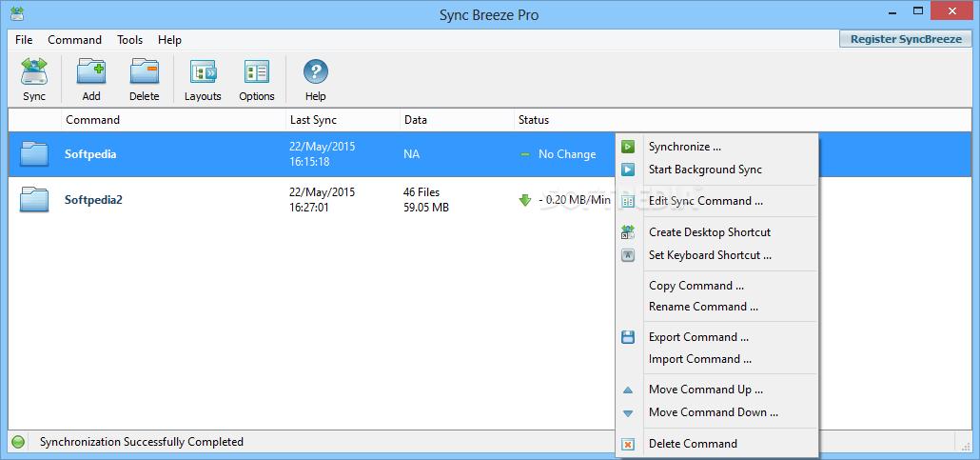Screen dimensions: 980x460
Task: Click the Register SyncBreeze button
Action: (906, 39)
